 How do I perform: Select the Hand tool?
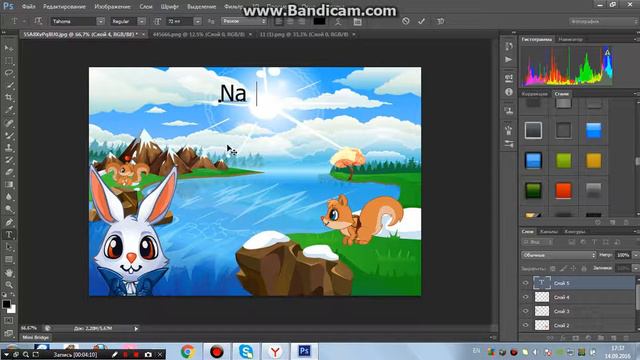[x=9, y=272]
